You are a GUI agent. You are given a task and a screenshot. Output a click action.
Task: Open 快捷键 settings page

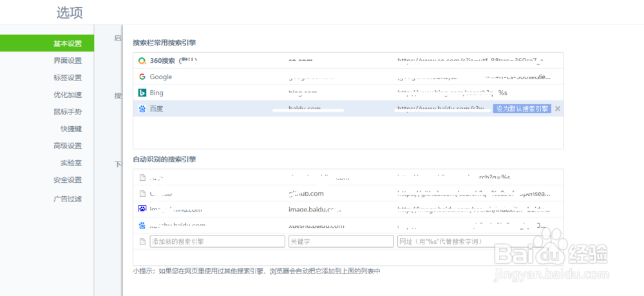pos(71,129)
